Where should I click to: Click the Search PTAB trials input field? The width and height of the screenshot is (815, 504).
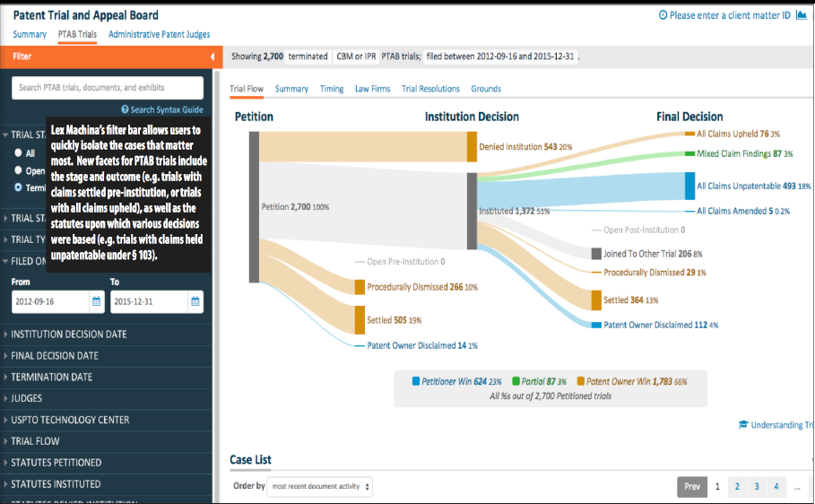[108, 88]
